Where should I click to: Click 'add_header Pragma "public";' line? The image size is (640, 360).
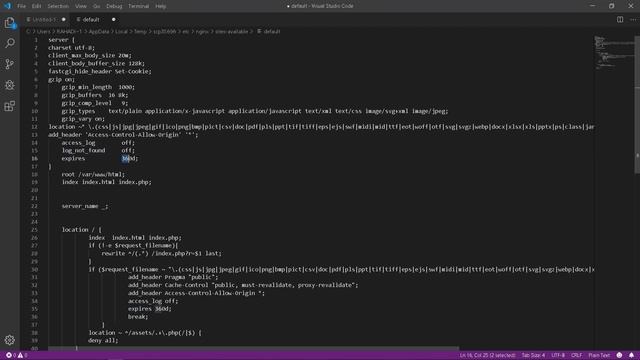click(173, 277)
